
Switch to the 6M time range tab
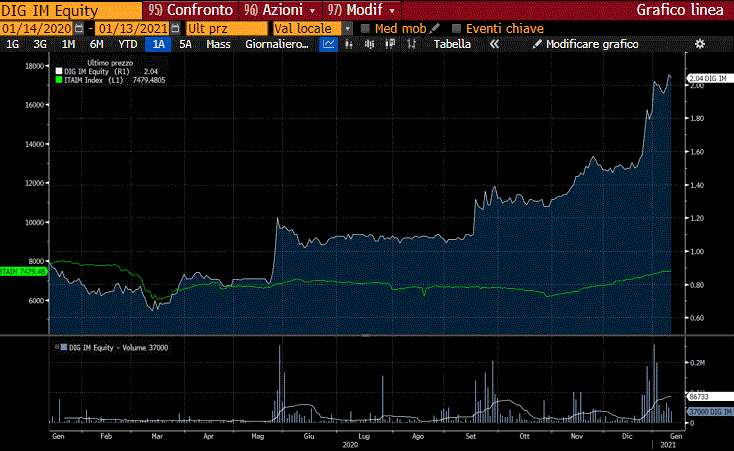[96, 44]
